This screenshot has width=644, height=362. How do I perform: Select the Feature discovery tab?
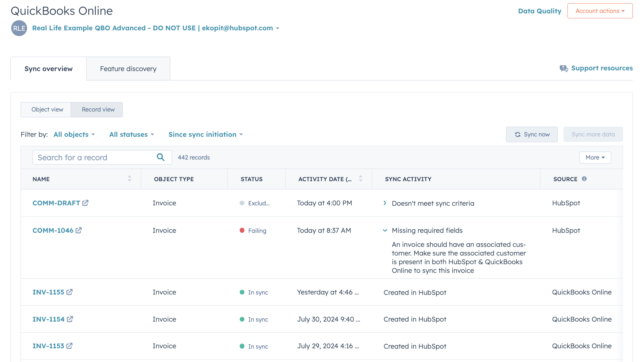128,69
